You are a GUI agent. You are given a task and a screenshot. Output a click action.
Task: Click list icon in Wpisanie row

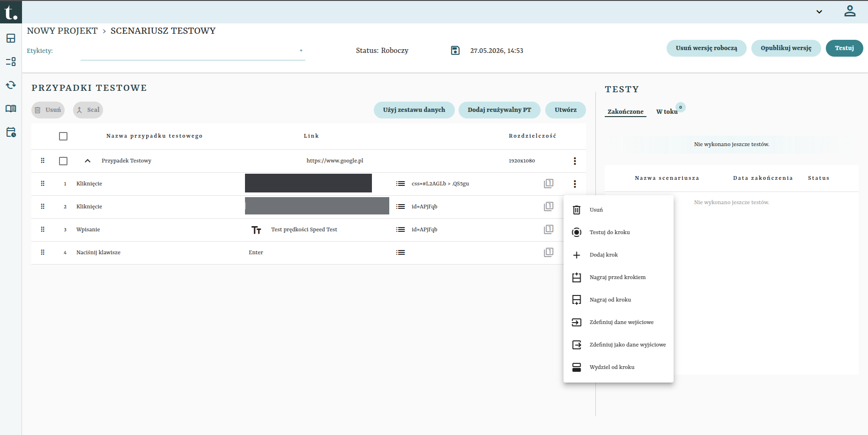[x=401, y=229]
